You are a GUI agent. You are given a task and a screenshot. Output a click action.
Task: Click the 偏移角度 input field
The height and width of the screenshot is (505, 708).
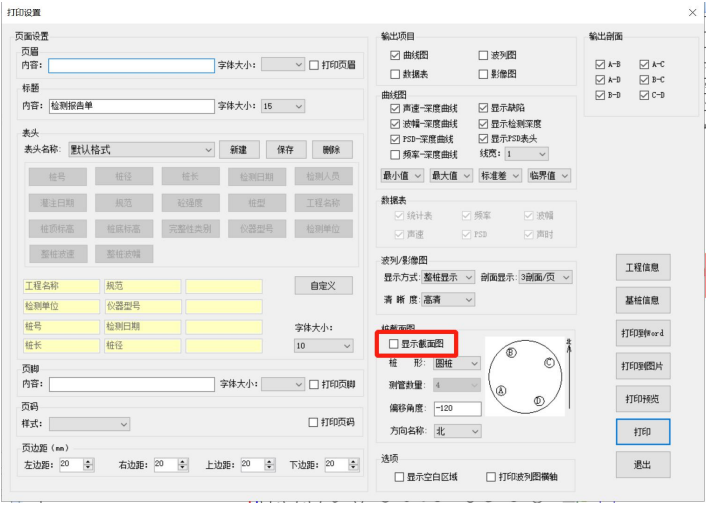(x=456, y=408)
